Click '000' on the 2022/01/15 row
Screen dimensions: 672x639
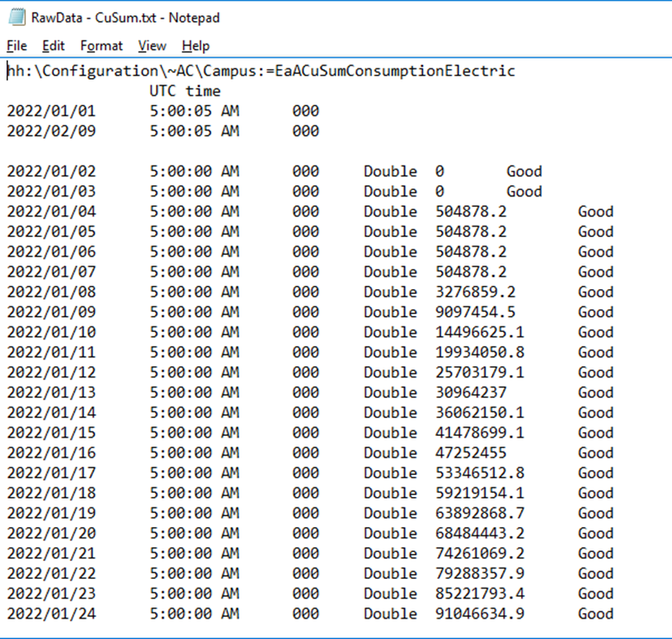306,434
